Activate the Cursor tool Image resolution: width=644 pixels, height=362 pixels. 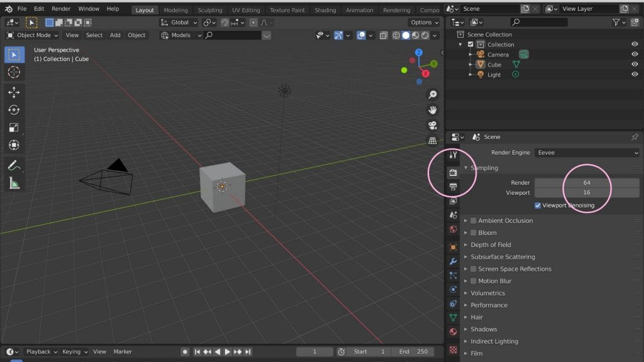pos(14,72)
